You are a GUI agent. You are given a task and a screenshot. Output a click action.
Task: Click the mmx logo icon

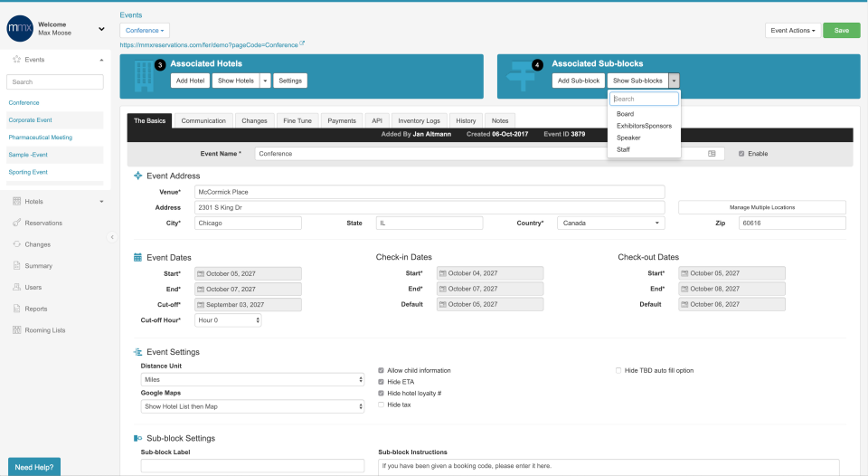pyautogui.click(x=20, y=28)
